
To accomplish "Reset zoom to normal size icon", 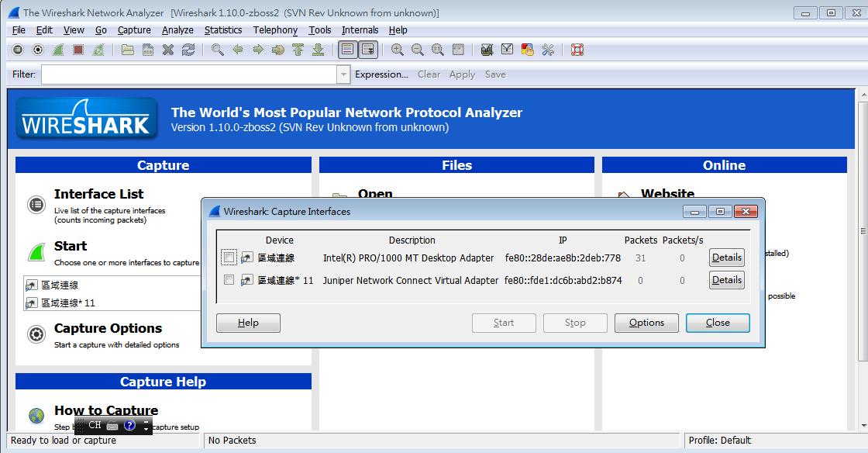I will 437,50.
